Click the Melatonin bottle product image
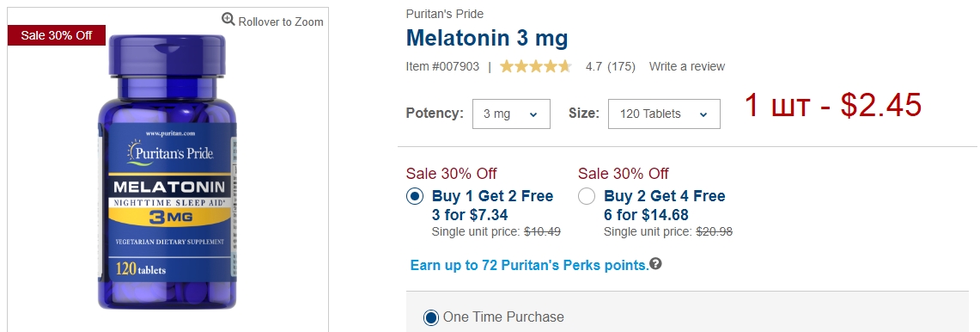The height and width of the screenshot is (332, 980). point(167,172)
